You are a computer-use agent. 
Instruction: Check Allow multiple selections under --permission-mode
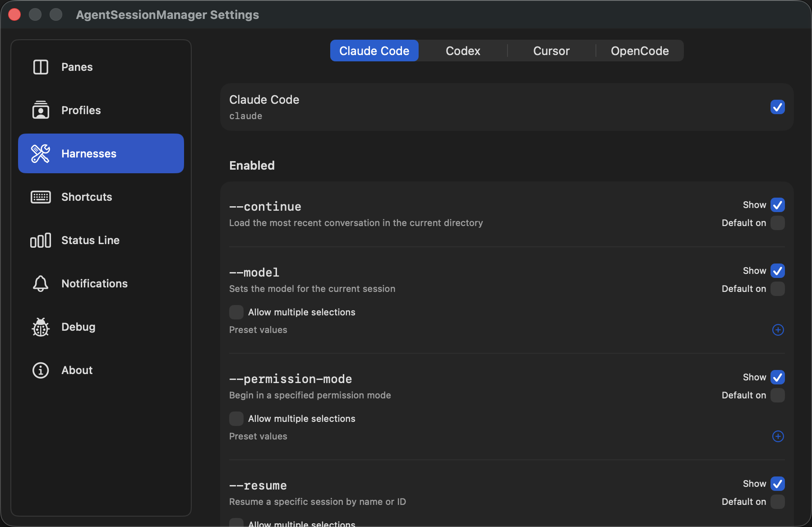(x=236, y=419)
